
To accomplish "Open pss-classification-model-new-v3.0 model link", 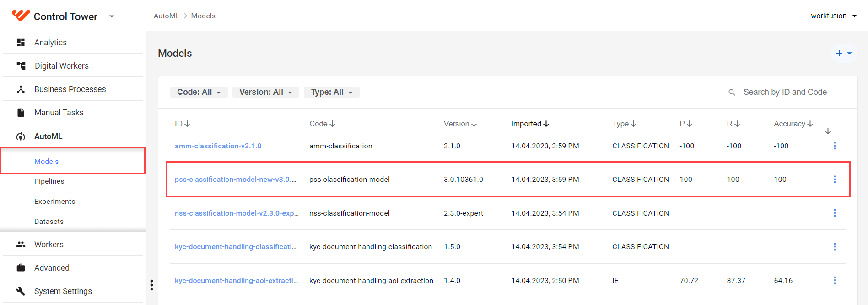I will pyautogui.click(x=236, y=180).
